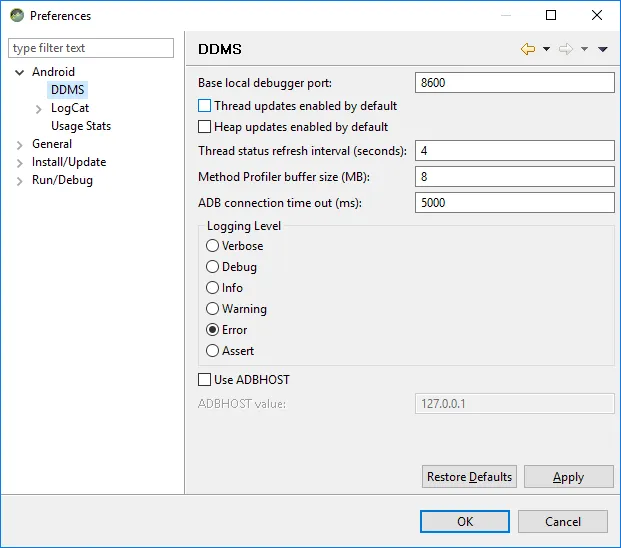621x548 pixels.
Task: Enable Thread updates by default checkbox
Action: (x=204, y=106)
